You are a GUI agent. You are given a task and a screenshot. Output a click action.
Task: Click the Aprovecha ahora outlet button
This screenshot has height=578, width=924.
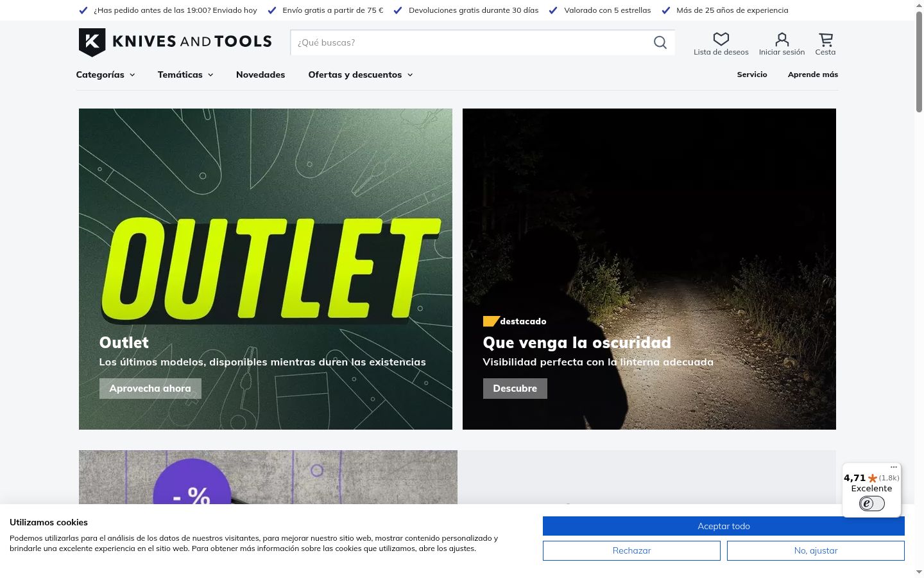(150, 389)
